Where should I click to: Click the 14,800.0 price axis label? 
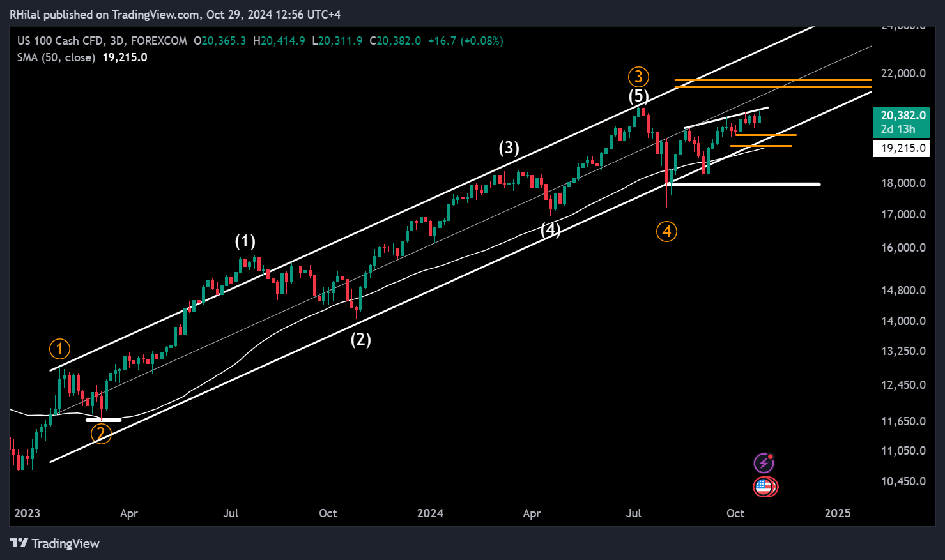point(903,291)
